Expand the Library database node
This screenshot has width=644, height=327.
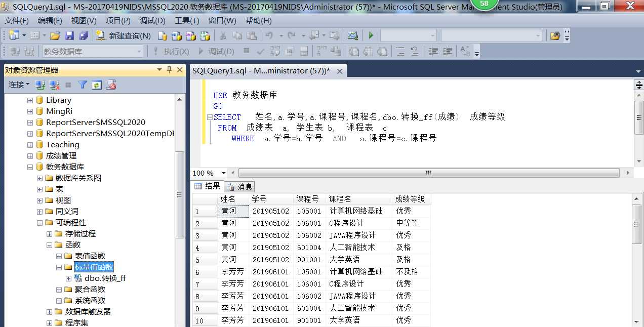coord(30,100)
